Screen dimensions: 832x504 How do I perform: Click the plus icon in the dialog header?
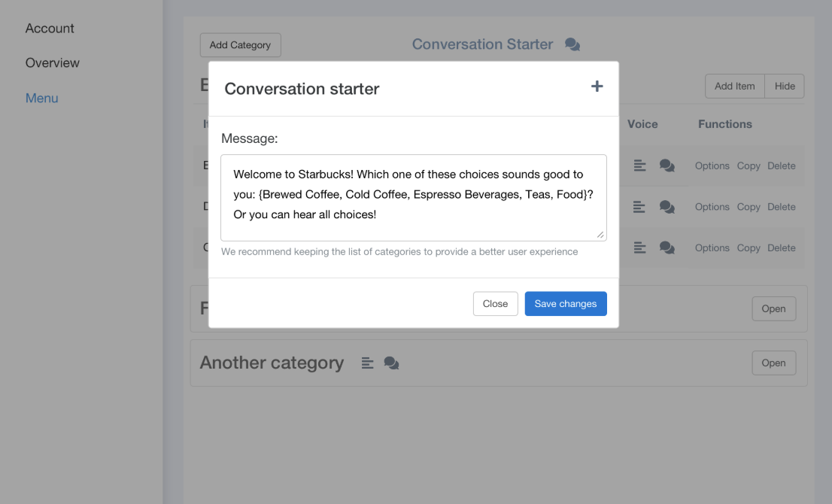click(x=597, y=87)
